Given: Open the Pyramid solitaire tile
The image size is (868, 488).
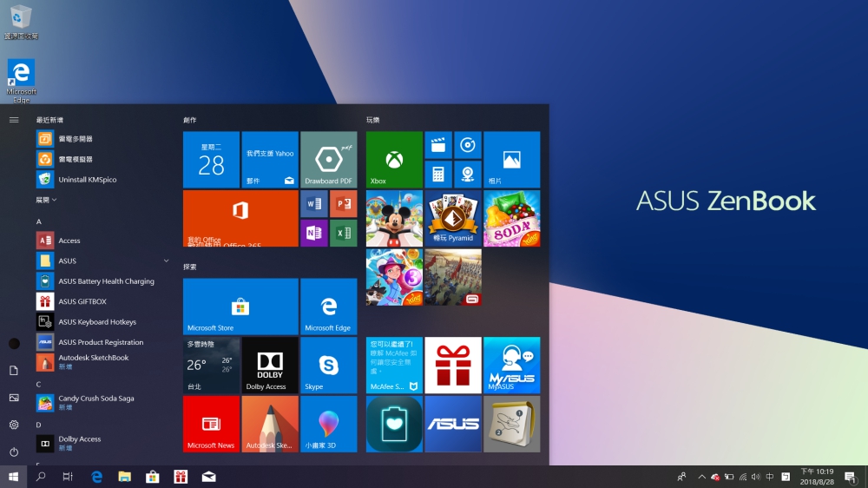Looking at the screenshot, I should click(x=453, y=218).
